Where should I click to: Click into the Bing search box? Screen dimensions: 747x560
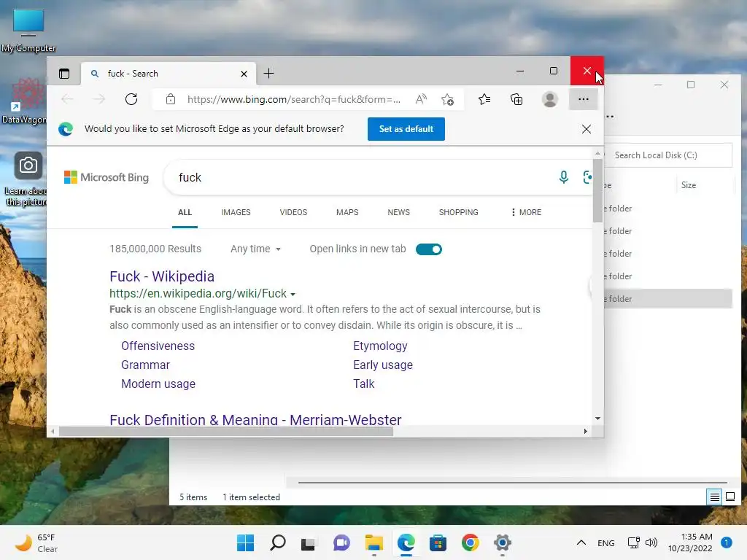coord(362,177)
